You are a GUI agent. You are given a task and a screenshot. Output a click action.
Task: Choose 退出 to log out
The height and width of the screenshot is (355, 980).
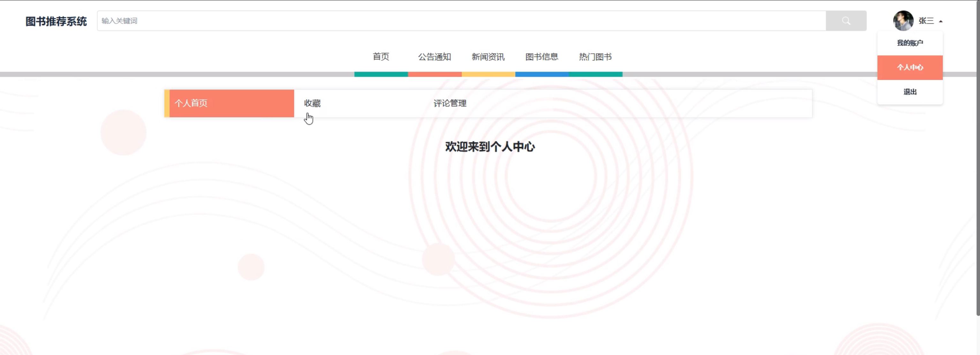pos(910,92)
